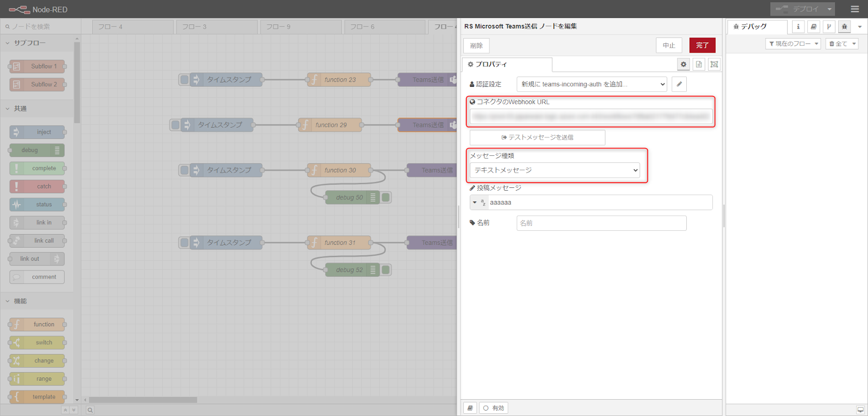Open debug window monitor icon in the sidebar footer

point(860,410)
